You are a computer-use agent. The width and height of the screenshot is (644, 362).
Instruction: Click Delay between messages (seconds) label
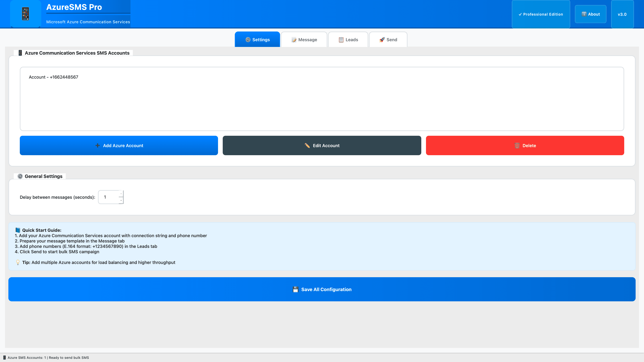[58, 197]
